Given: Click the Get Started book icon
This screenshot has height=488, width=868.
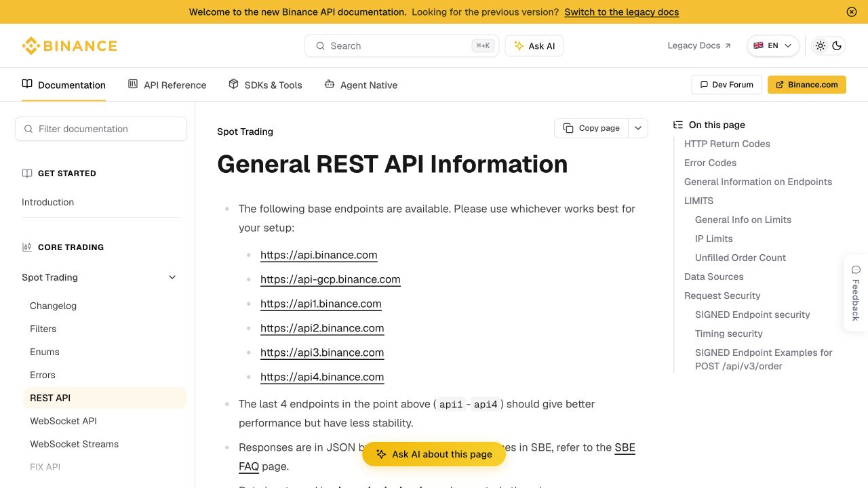Looking at the screenshot, I should (x=27, y=174).
